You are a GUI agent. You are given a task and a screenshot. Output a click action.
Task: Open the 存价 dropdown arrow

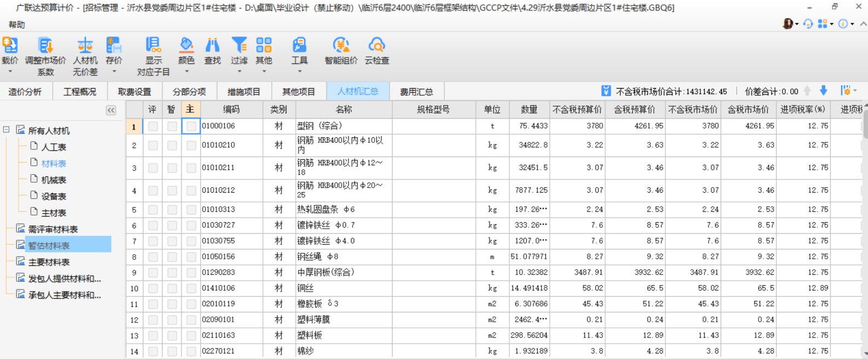tap(114, 72)
